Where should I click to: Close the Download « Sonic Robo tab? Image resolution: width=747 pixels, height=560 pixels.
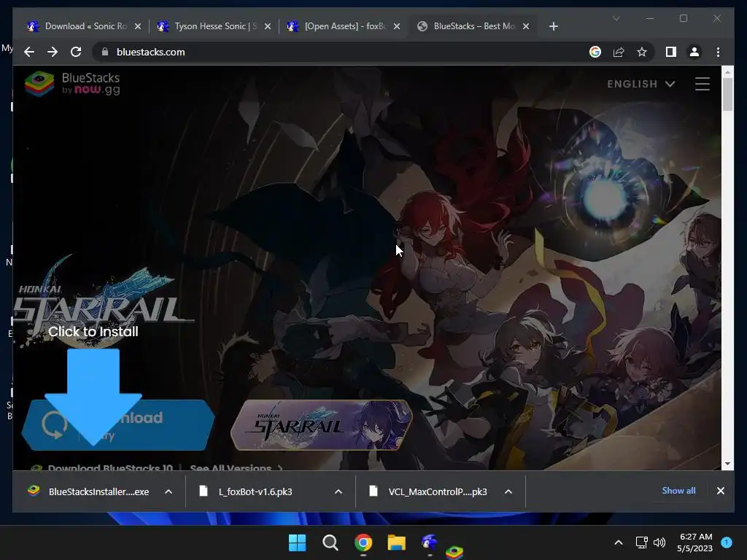138,26
